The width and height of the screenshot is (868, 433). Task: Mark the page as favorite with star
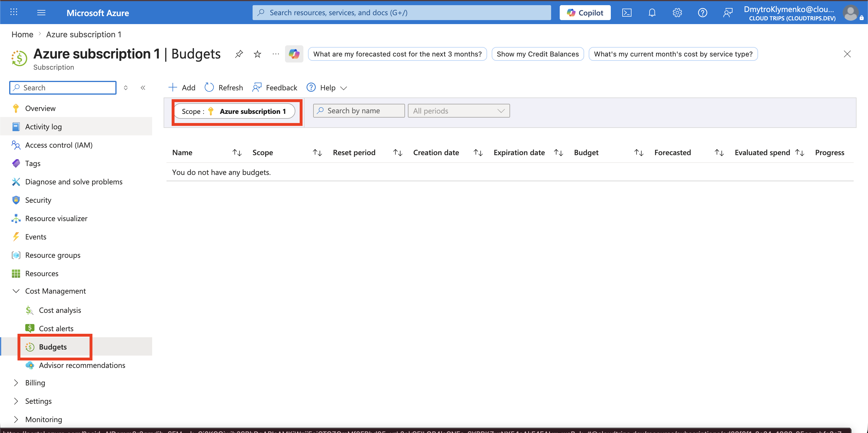pyautogui.click(x=257, y=54)
